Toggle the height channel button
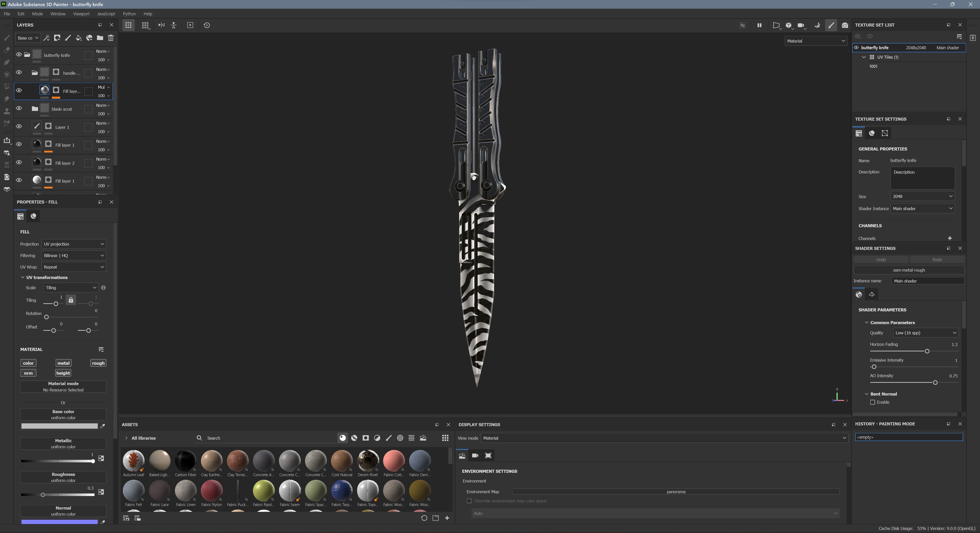The image size is (980, 533). 63,373
